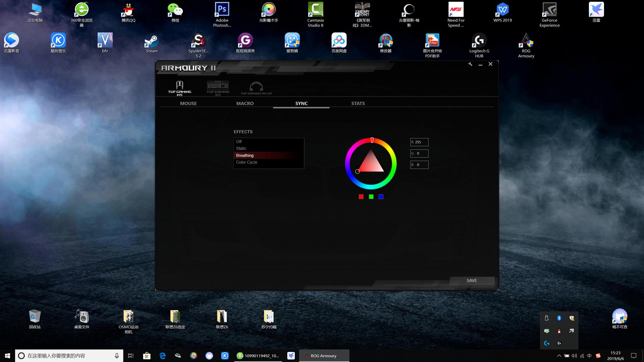
Task: Click the red preset color swatch
Action: 361,197
